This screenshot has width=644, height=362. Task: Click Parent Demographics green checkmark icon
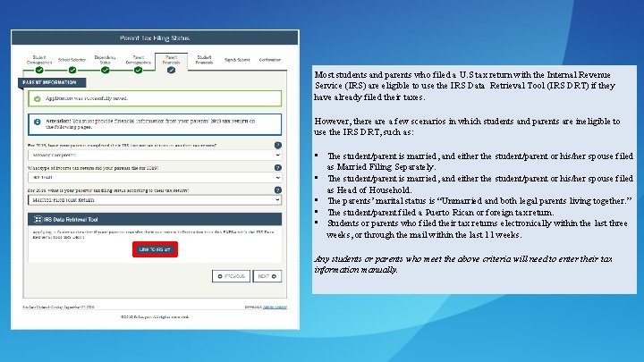pos(139,71)
